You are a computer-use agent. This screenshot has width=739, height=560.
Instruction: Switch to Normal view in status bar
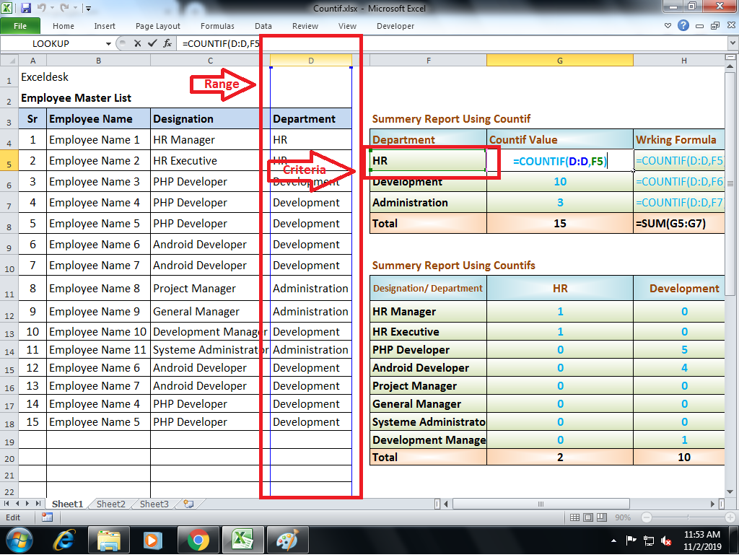(575, 517)
